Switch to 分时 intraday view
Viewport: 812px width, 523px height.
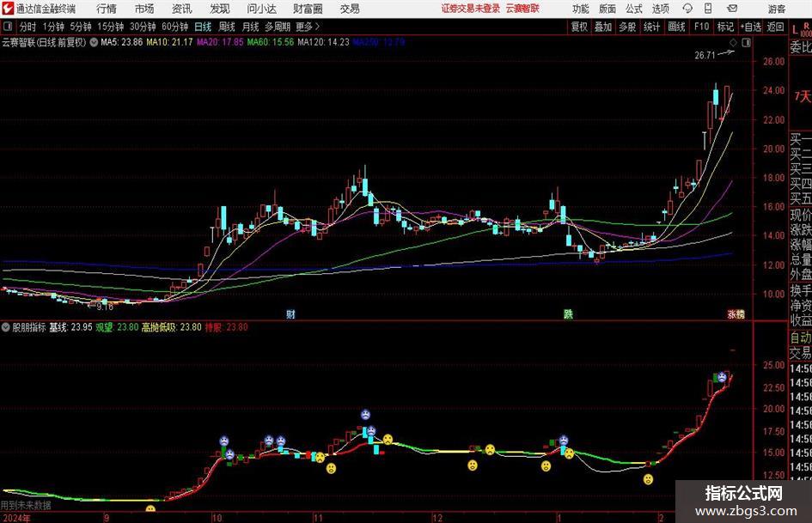coord(27,27)
